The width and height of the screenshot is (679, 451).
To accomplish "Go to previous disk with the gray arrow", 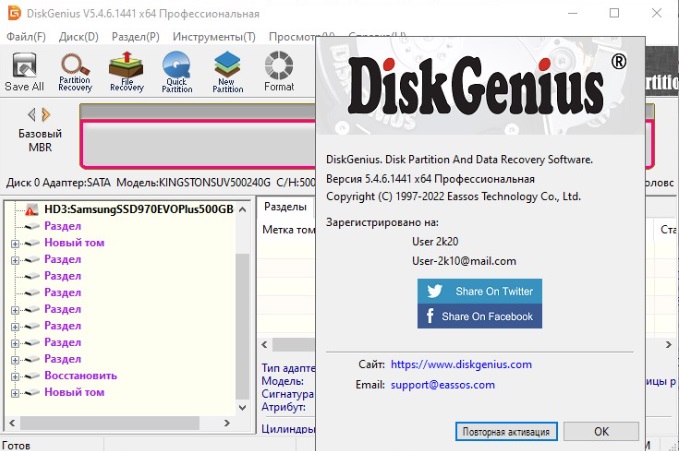I will [x=31, y=115].
